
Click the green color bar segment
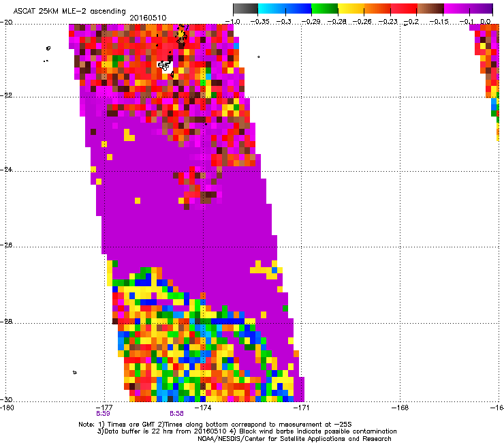pos(324,8)
